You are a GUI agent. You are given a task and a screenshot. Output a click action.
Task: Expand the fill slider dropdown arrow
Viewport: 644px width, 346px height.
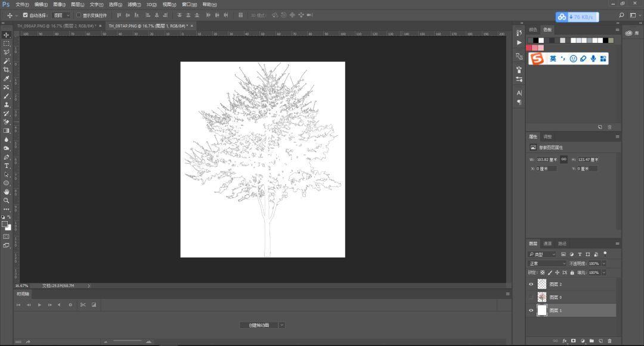point(603,273)
